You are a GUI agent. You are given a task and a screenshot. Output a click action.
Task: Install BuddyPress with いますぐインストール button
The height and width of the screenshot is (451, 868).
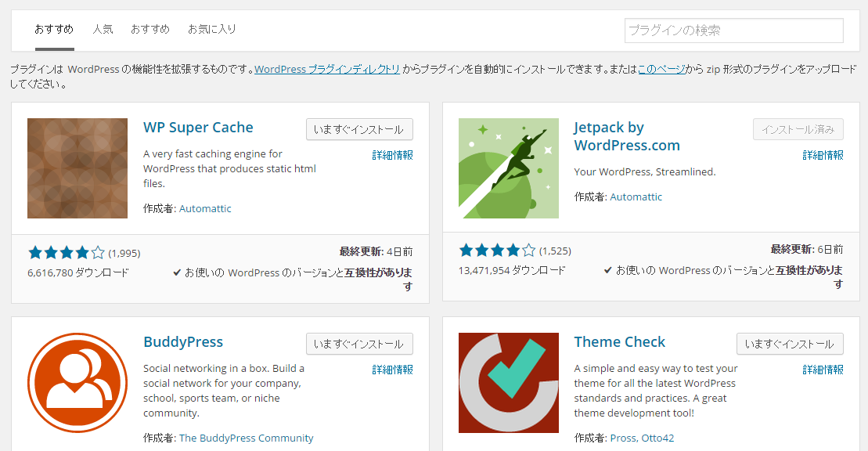click(x=359, y=344)
